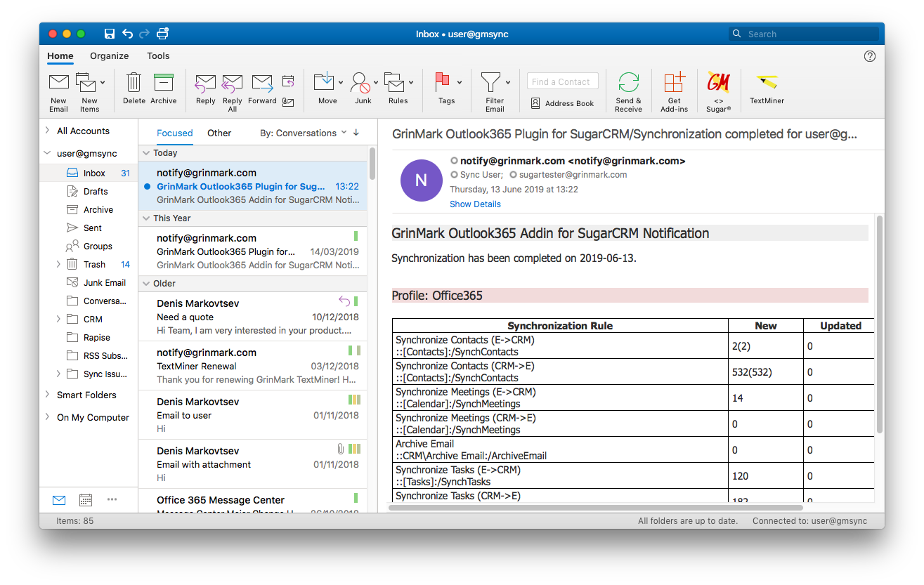Open Get Add-ins
The width and height of the screenshot is (924, 585).
pyautogui.click(x=674, y=82)
